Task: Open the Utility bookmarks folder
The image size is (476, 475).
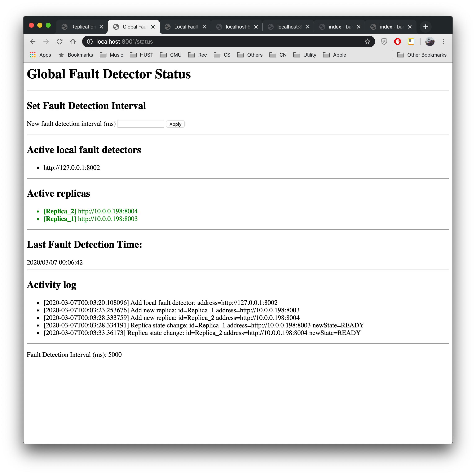Action: (x=305, y=55)
